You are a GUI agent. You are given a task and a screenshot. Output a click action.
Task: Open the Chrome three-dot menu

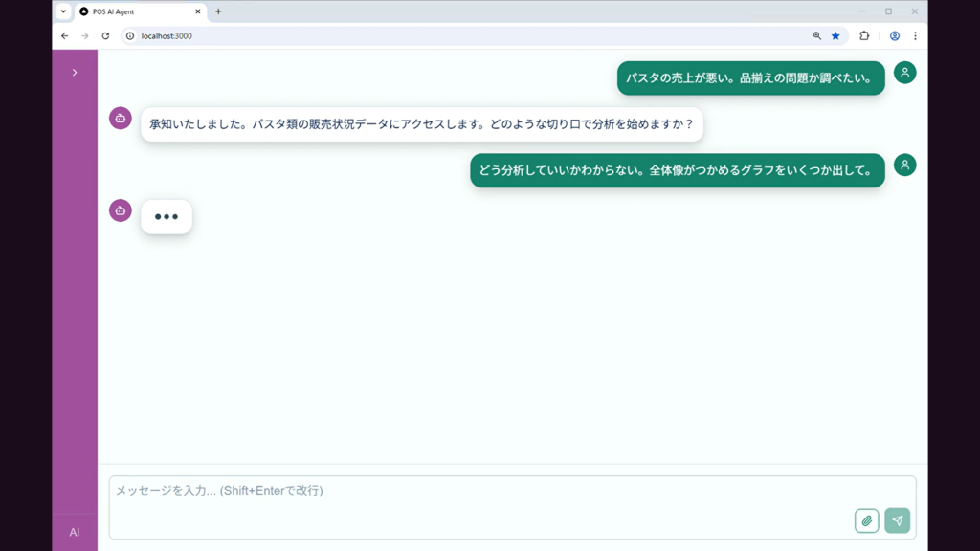click(x=917, y=35)
